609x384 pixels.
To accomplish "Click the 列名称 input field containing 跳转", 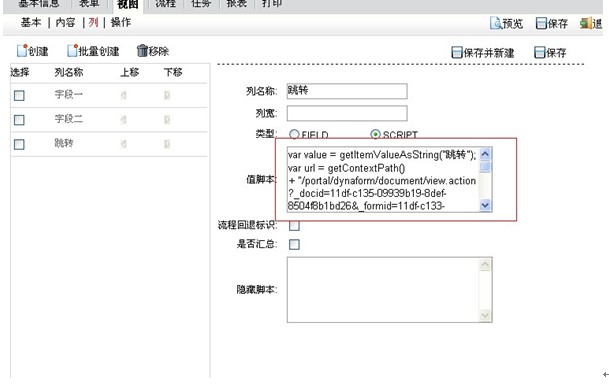I will click(347, 91).
